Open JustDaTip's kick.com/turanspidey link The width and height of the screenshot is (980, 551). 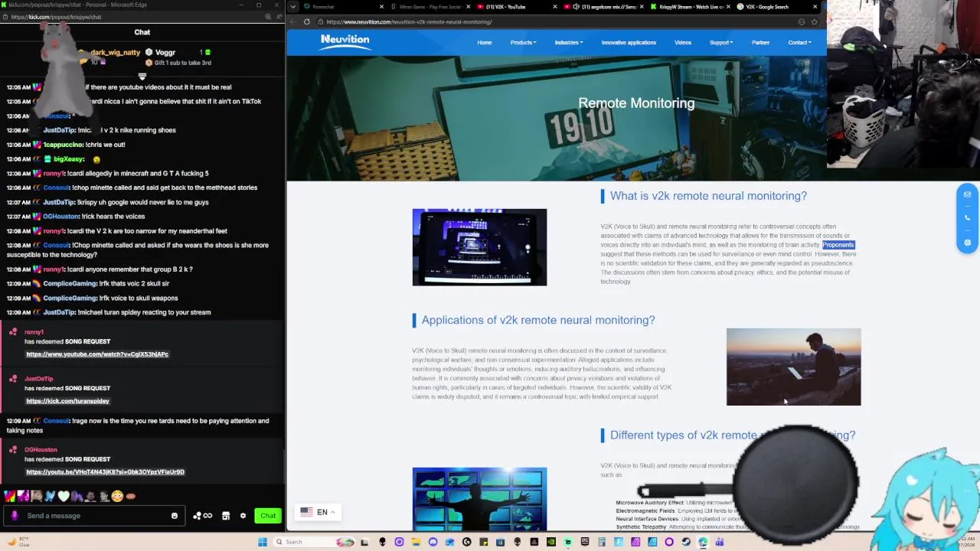[x=67, y=401]
